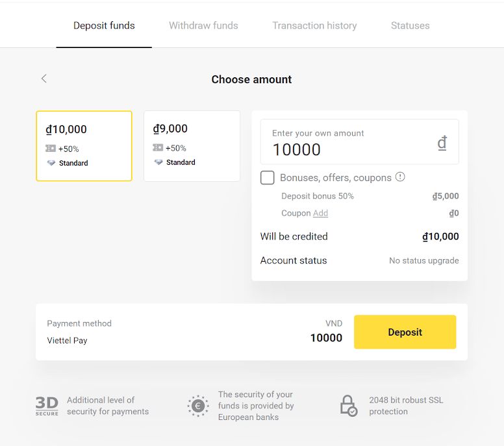This screenshot has width=504, height=446.
Task: Select the Deposit funds tab
Action: [104, 26]
